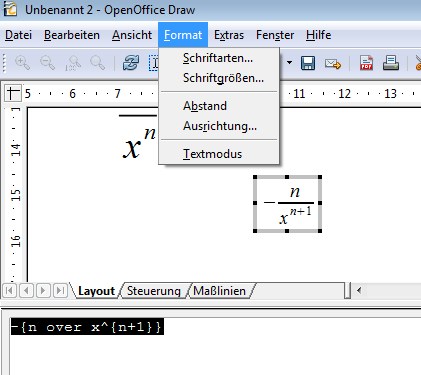This screenshot has width=421, height=375.
Task: Click the Print printer icon
Action: [x=391, y=63]
